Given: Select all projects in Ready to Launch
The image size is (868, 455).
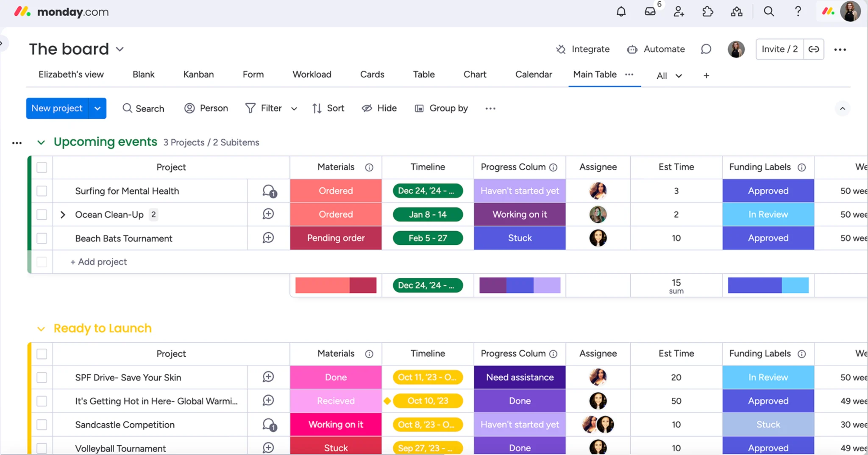Looking at the screenshot, I should click(x=42, y=354).
